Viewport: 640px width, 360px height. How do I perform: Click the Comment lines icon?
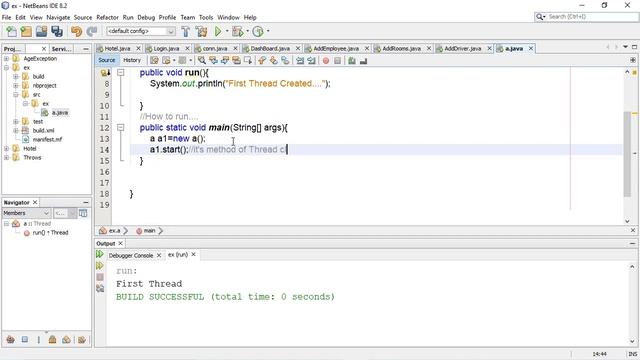point(352,61)
